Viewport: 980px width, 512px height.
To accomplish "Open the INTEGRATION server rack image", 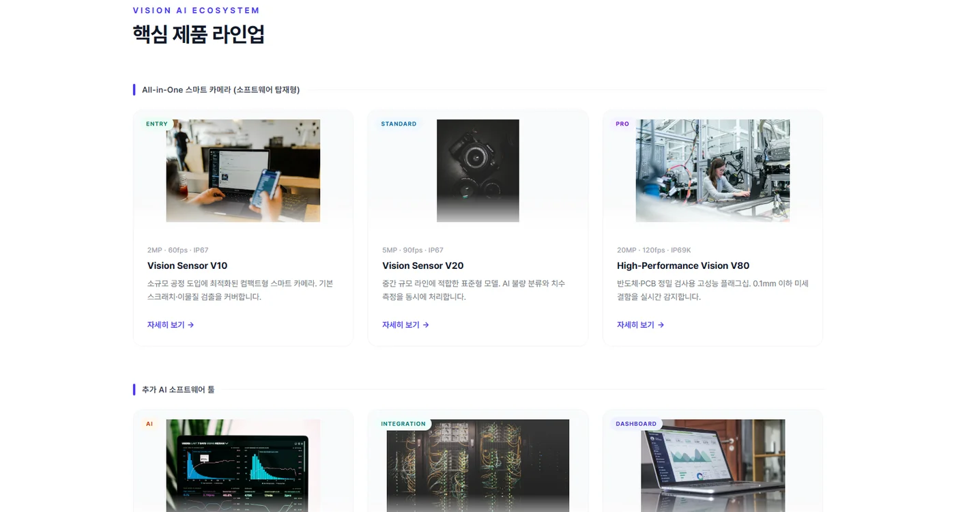I will 478,466.
